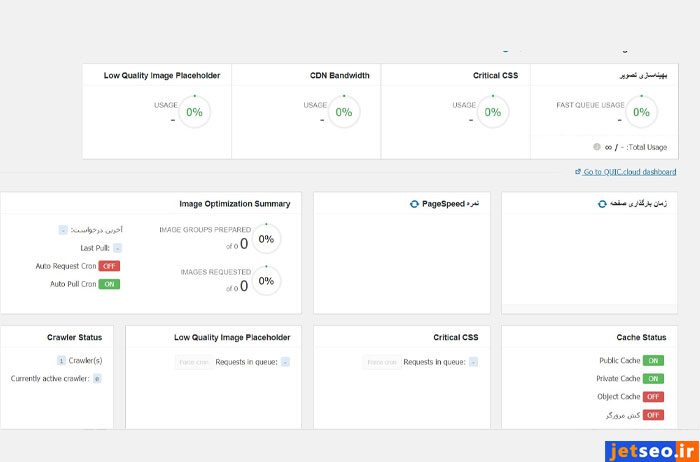Click Critical CSS requests in queue badge

click(473, 362)
